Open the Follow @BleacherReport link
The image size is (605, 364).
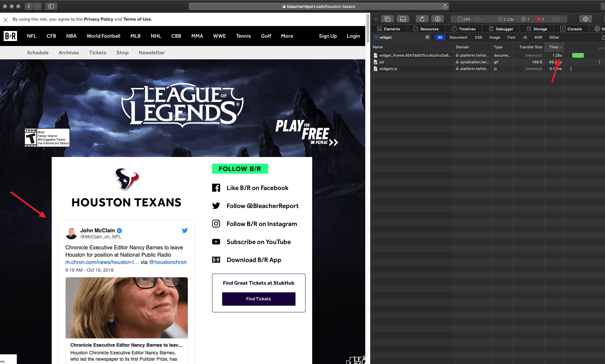pos(262,206)
